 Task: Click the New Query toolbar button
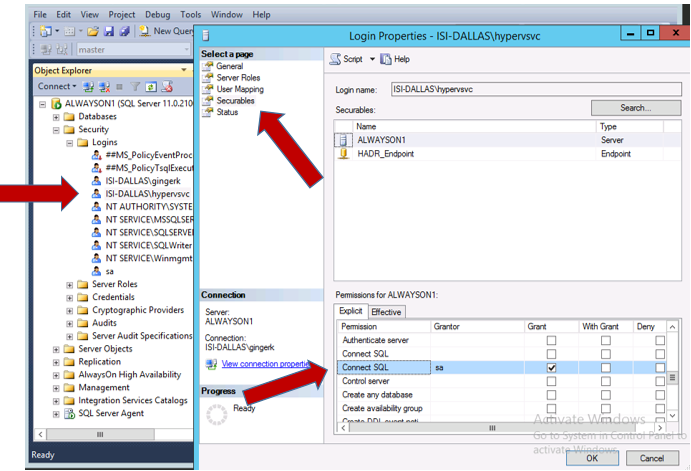[x=167, y=31]
